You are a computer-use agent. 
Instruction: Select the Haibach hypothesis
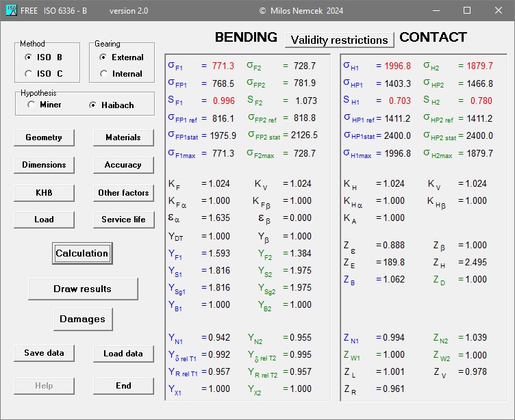112,105
